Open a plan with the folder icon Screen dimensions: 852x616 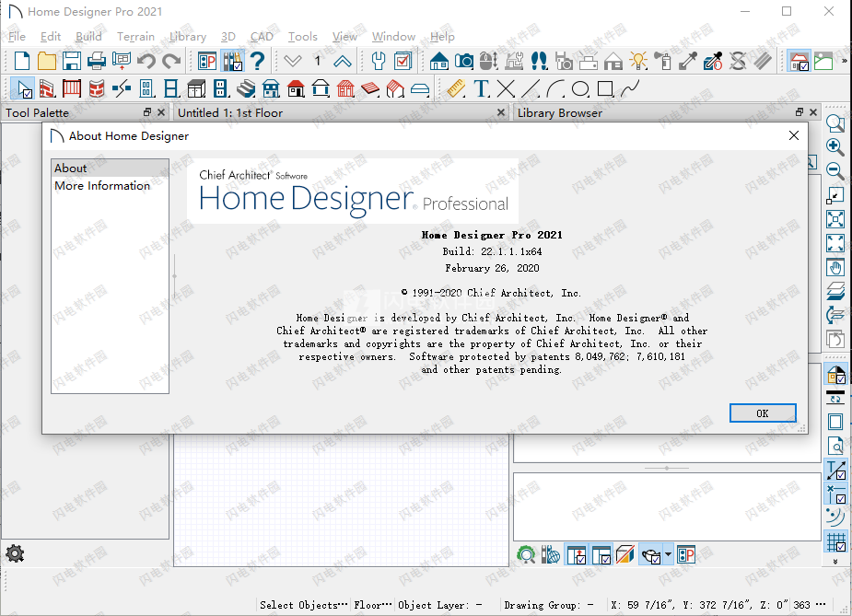pos(47,61)
